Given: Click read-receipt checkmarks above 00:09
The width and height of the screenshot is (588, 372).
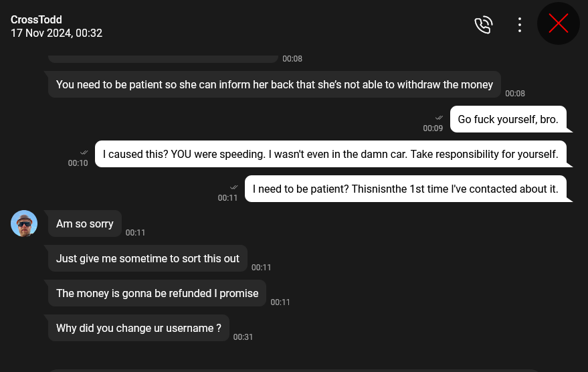Looking at the screenshot, I should coord(439,118).
